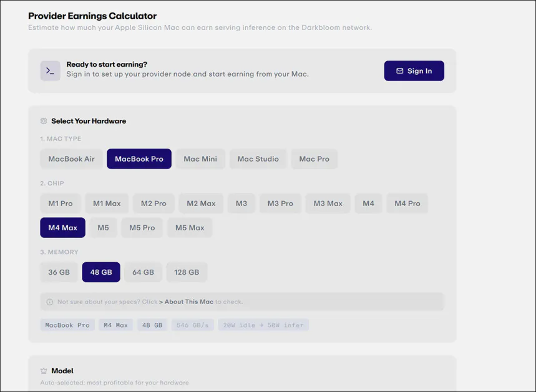Set memory to 48 GB
Image resolution: width=536 pixels, height=392 pixels.
pos(101,272)
